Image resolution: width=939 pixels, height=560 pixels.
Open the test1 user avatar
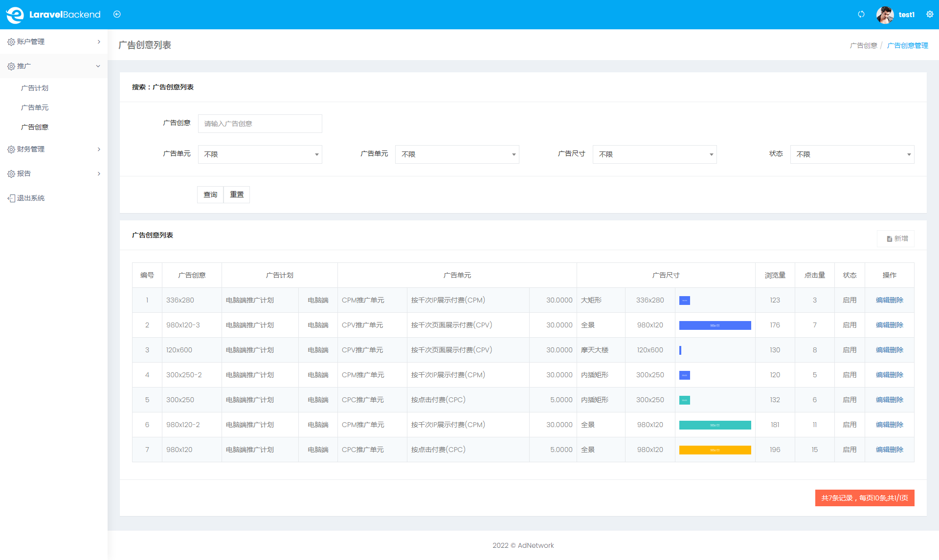coord(885,15)
